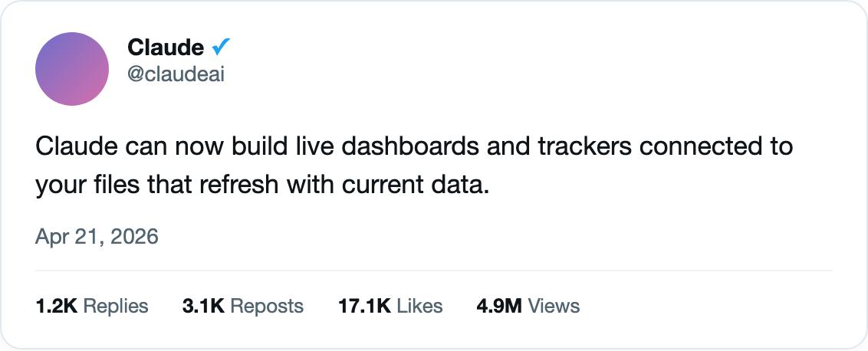Image resolution: width=868 pixels, height=351 pixels.
Task: View the 3.1K Reposts list
Action: [x=242, y=307]
